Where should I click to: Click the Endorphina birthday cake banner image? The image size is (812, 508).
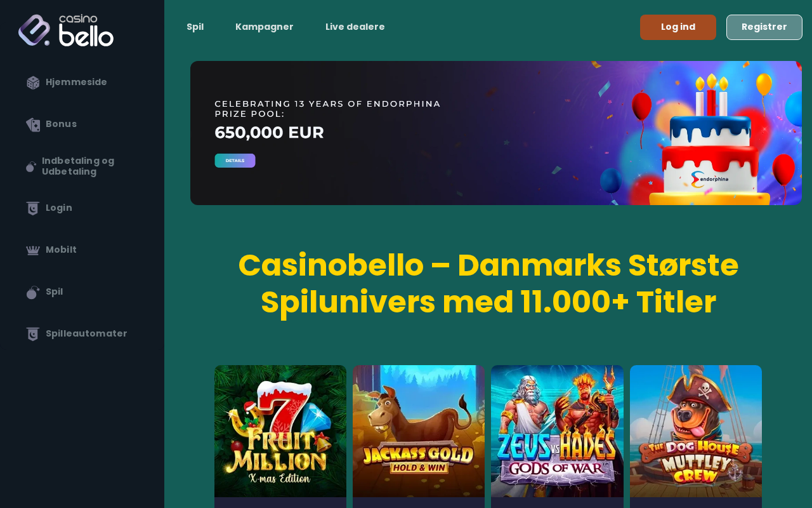[496, 133]
